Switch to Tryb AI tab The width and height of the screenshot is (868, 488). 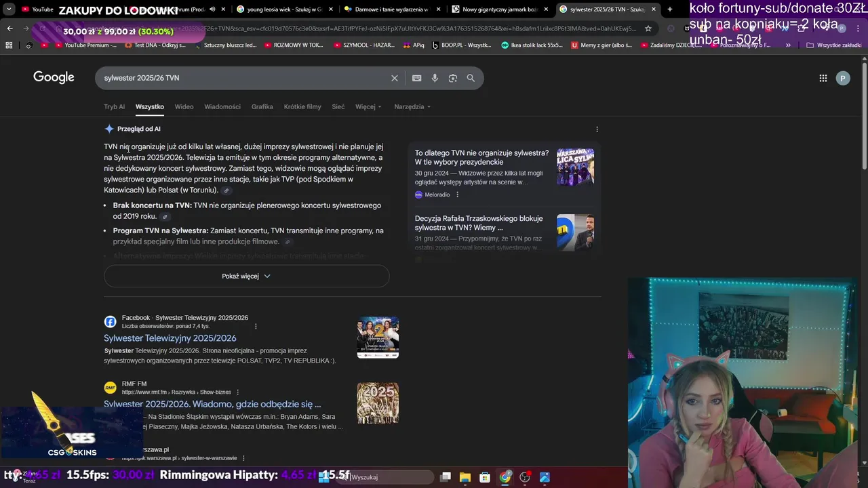114,107
